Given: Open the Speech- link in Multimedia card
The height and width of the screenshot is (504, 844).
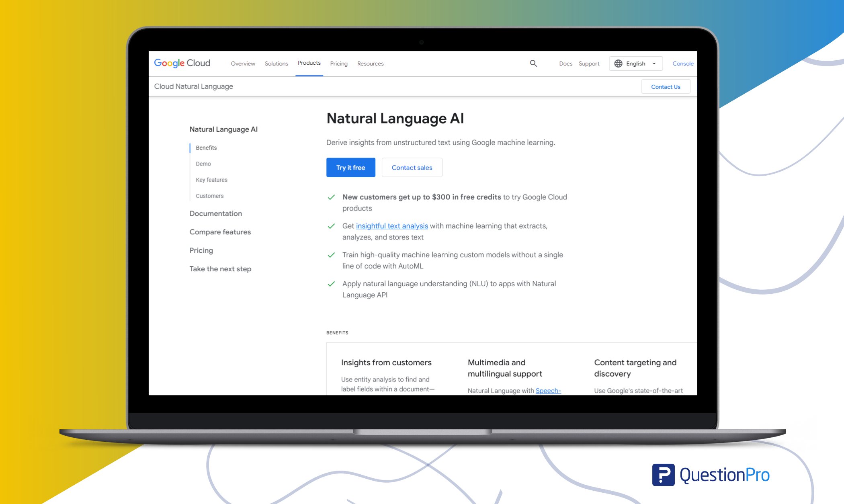Looking at the screenshot, I should pyautogui.click(x=548, y=391).
